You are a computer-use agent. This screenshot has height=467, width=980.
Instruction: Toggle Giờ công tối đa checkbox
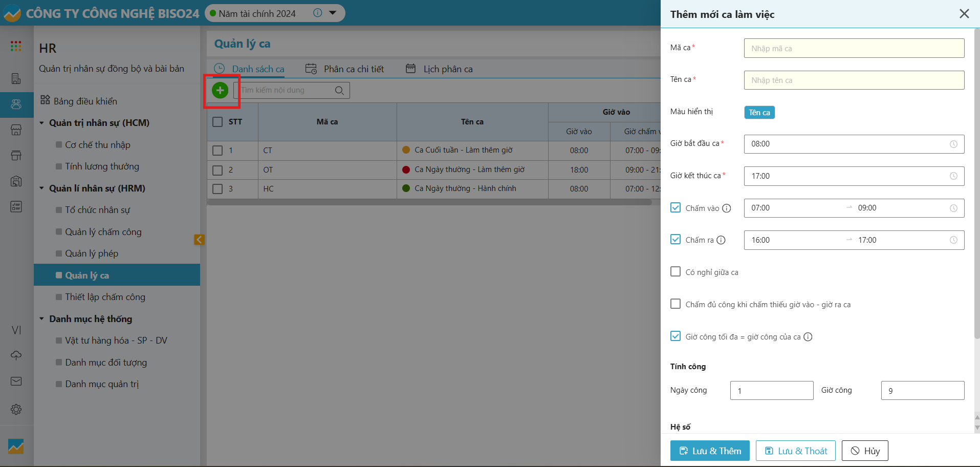[676, 336]
